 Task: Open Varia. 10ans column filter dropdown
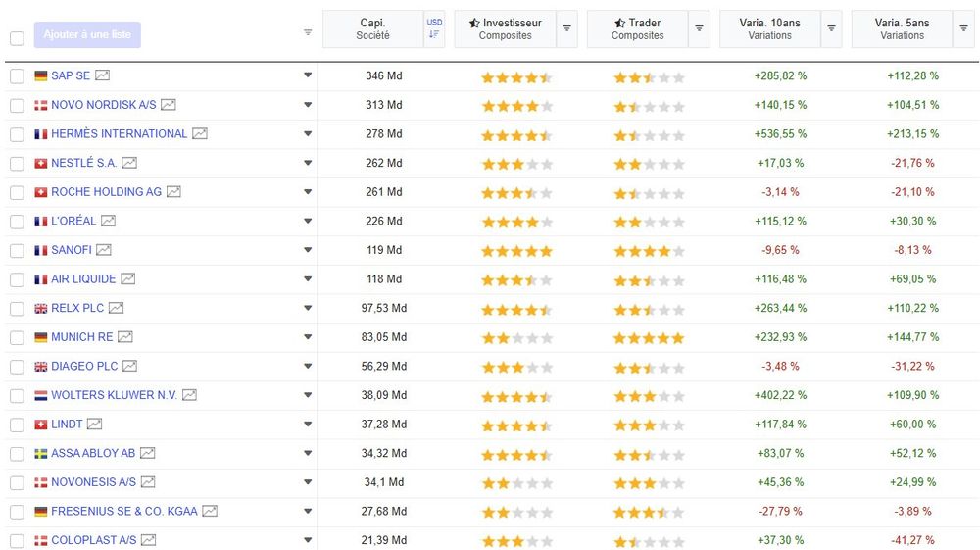pyautogui.click(x=831, y=28)
